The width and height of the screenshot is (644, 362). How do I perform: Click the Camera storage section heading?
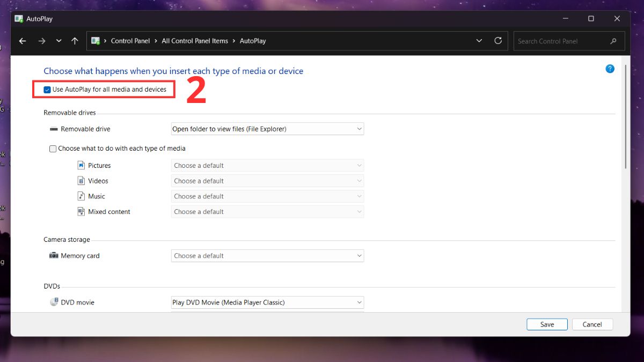pos(67,240)
